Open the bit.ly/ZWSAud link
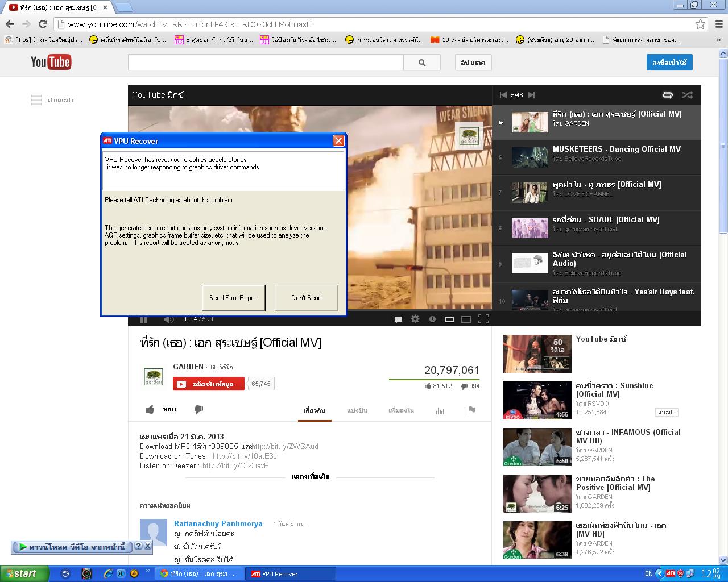Image resolution: width=728 pixels, height=582 pixels. 286,446
